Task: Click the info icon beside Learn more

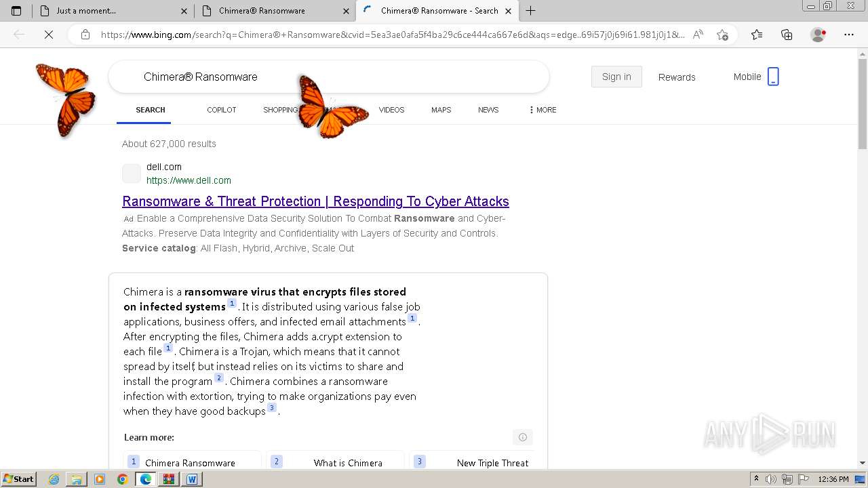Action: (x=523, y=437)
